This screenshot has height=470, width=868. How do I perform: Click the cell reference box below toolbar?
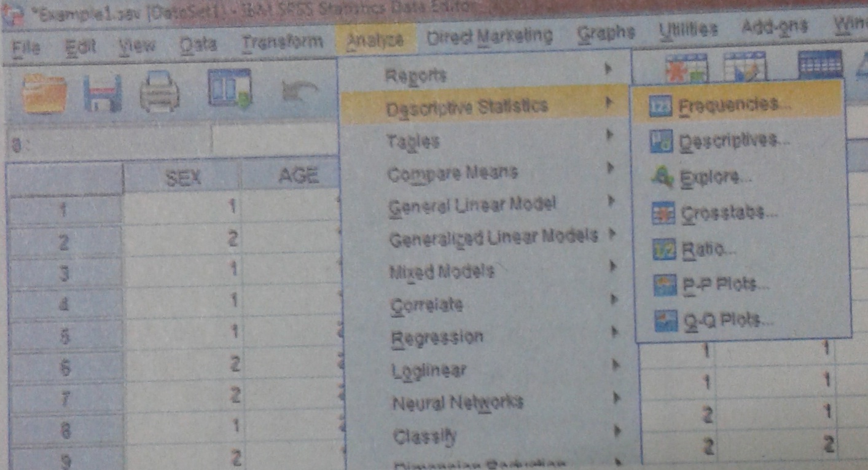(108, 144)
